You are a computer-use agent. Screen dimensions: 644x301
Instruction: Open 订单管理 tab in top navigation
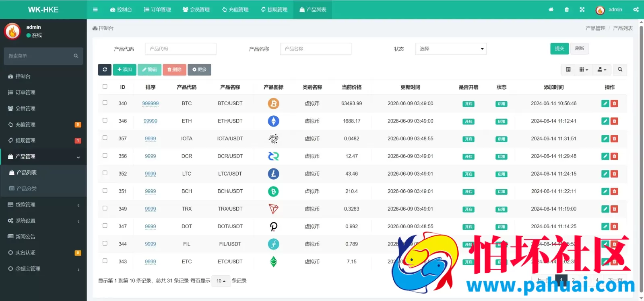157,10
